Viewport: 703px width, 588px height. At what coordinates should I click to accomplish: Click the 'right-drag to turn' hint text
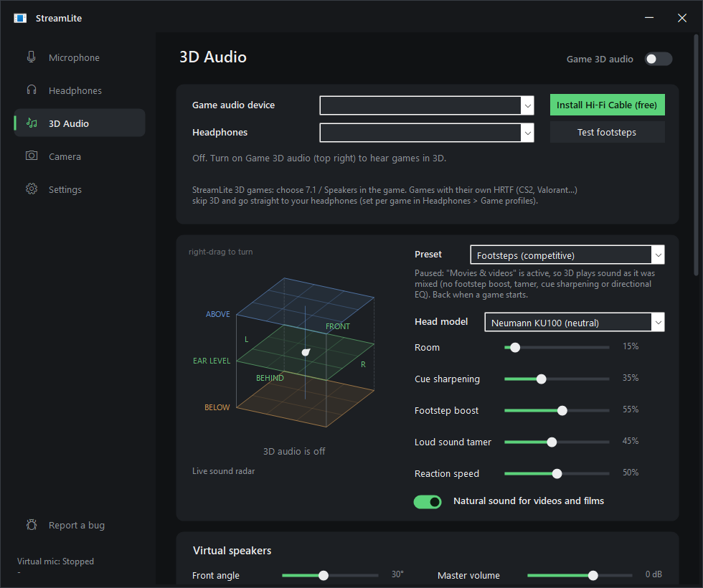221,252
